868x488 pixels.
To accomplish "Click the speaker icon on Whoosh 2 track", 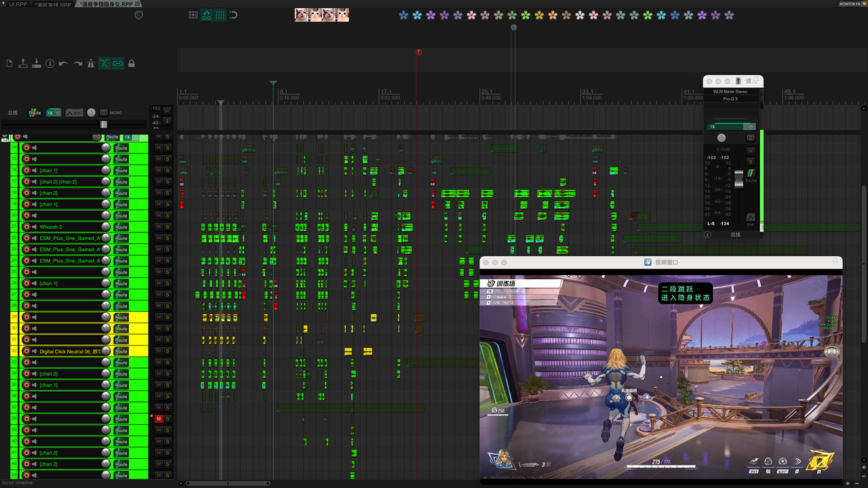I will coord(35,227).
